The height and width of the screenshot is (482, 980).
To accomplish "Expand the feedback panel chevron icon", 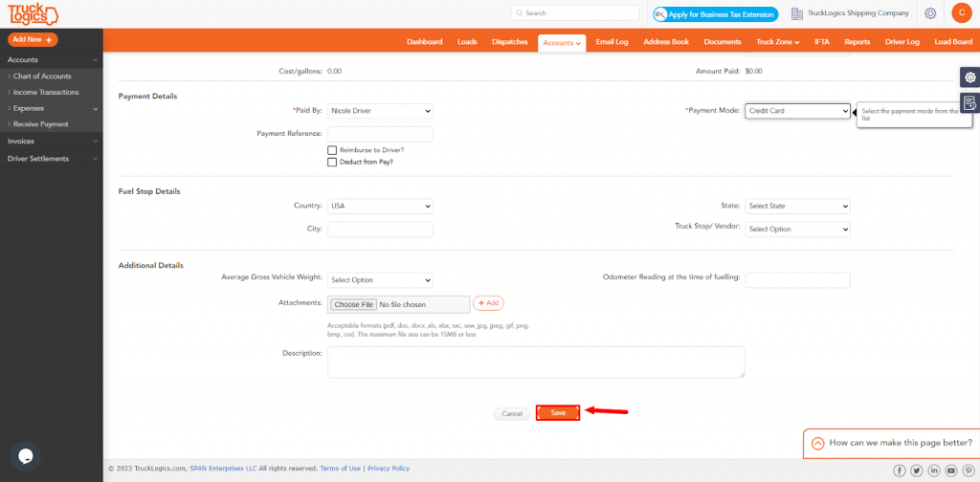I will tap(817, 444).
